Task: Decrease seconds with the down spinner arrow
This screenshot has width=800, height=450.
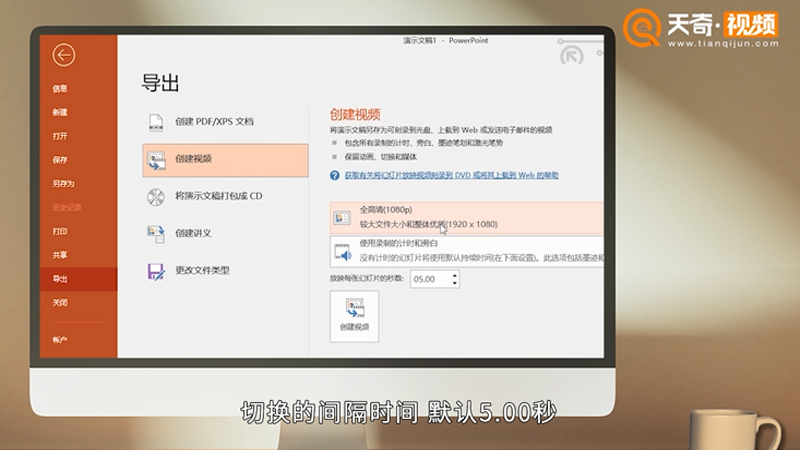Action: tap(455, 283)
